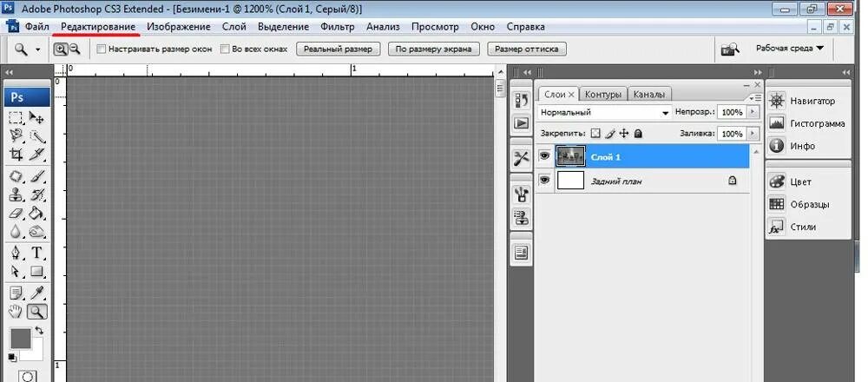This screenshot has height=382, width=868.
Task: Select the Magic Wand selection tool
Action: [36, 135]
